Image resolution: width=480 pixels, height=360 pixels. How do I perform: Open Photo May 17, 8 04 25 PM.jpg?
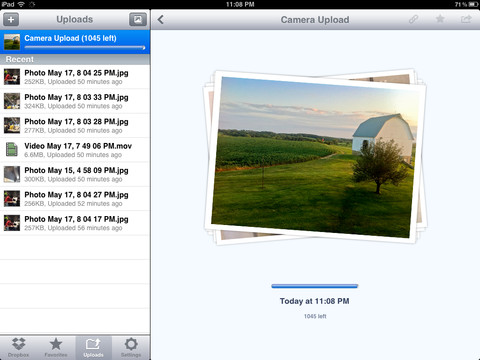click(x=75, y=77)
